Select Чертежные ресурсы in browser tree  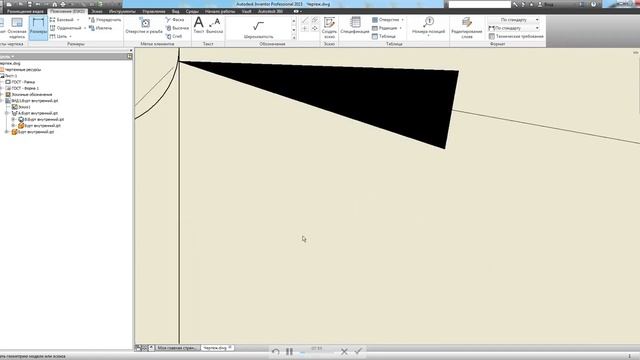tap(23, 69)
